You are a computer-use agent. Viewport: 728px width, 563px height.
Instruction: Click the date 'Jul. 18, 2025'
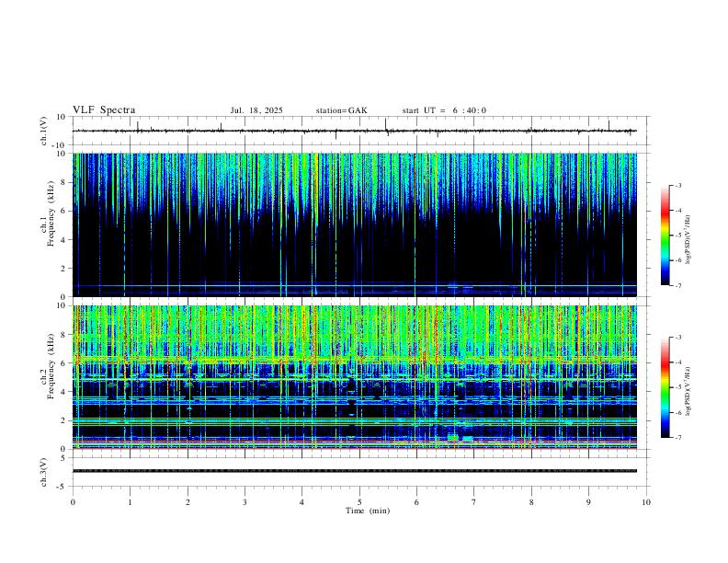pyautogui.click(x=256, y=110)
